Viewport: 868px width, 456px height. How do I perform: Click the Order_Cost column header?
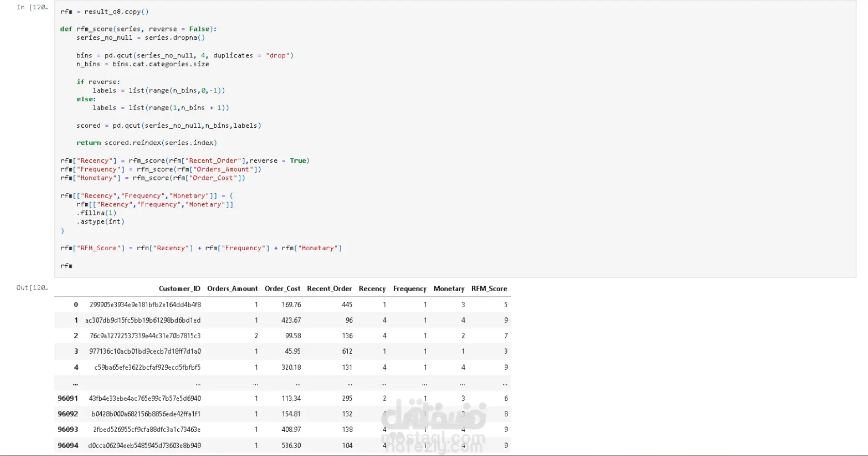pos(282,289)
